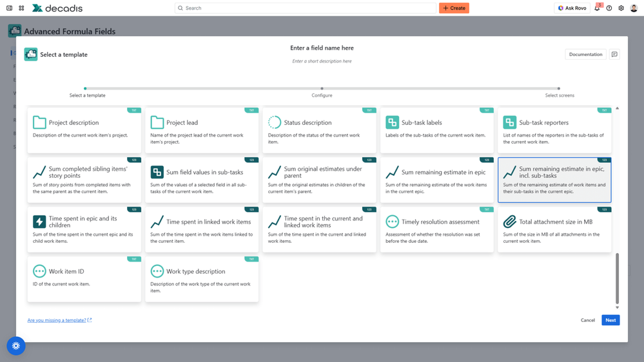Open the help question mark icon
Screen dimensions: 644x362
(x=609, y=8)
